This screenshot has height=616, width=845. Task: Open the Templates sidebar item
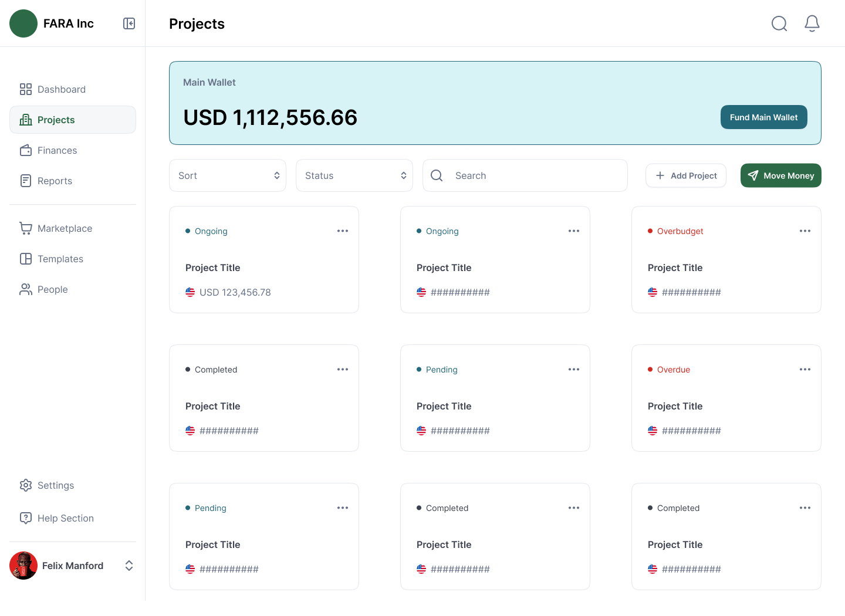(x=60, y=259)
